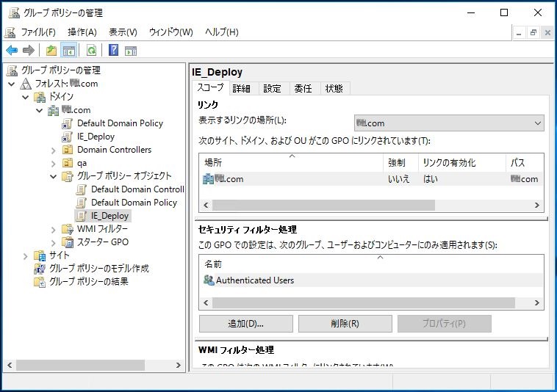Click the green Refresh toolbar icon
Screen dimensions: 557x392
91,51
